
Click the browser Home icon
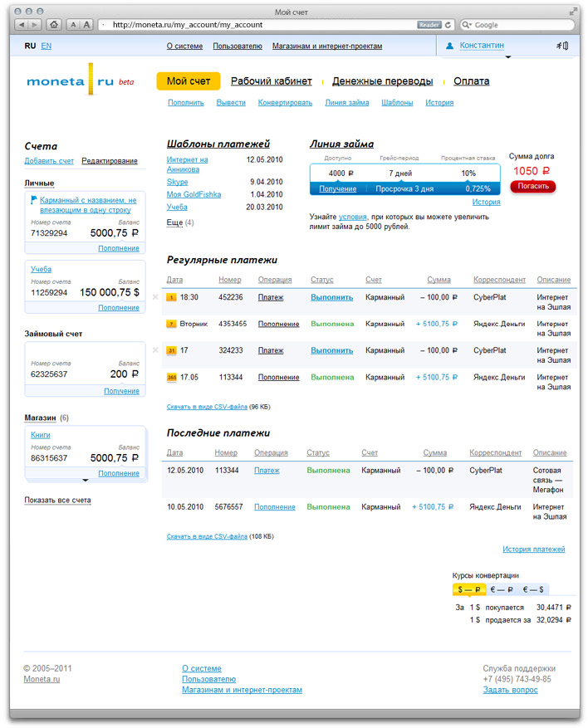pyautogui.click(x=54, y=25)
